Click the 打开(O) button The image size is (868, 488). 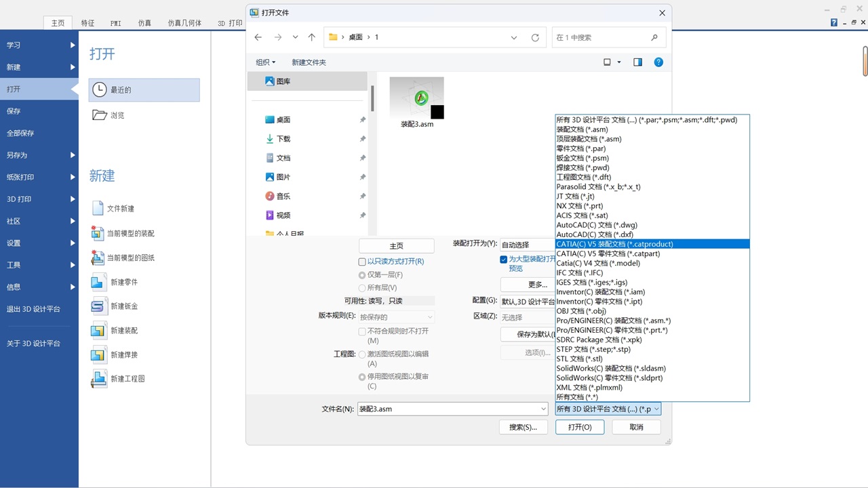(580, 428)
